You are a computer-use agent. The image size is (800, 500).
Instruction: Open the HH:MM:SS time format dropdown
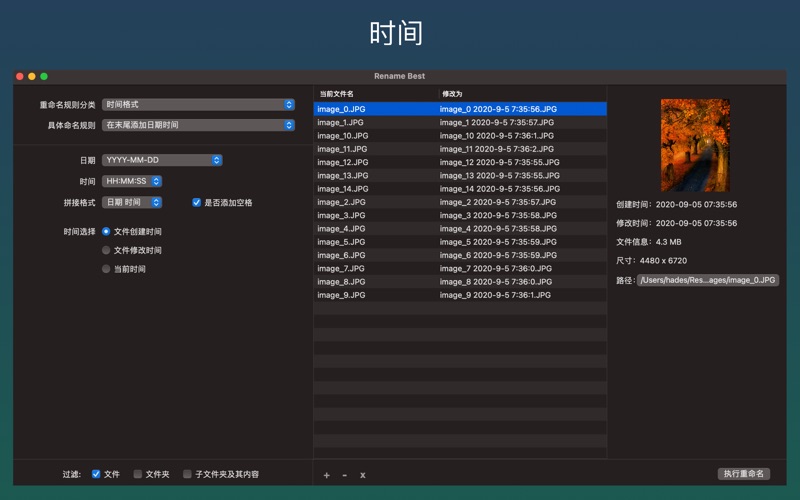pos(132,181)
